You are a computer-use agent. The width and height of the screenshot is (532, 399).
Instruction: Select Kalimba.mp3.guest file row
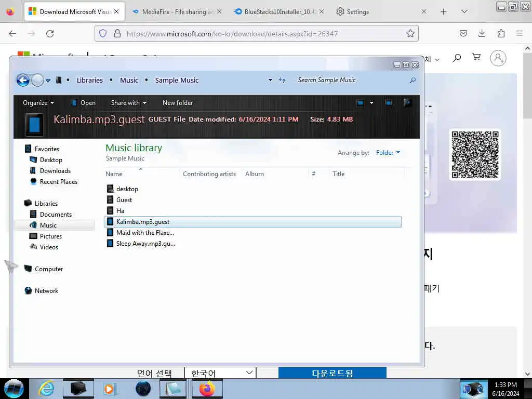point(253,221)
